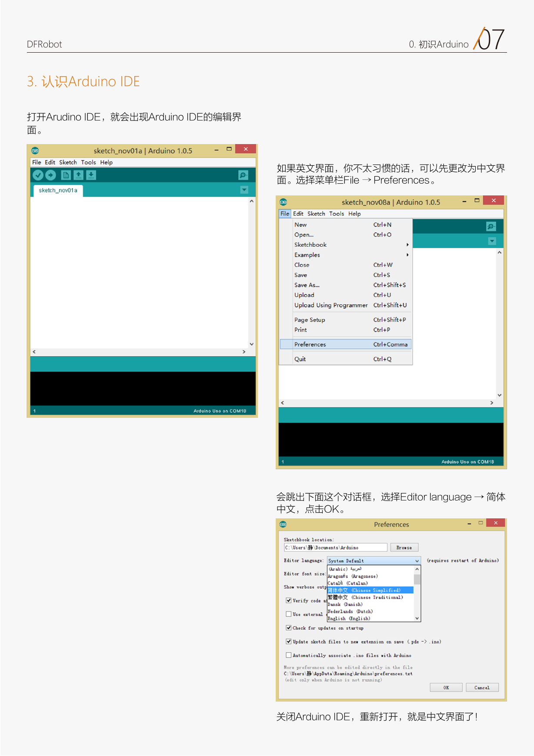Select 简体中文 (Chinese Simplified) language
Viewport: 534px width, 756px height.
pyautogui.click(x=370, y=590)
